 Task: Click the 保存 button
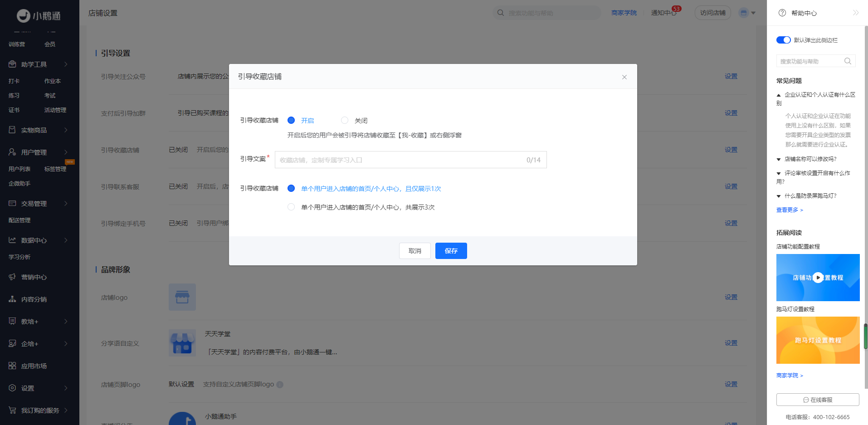451,251
